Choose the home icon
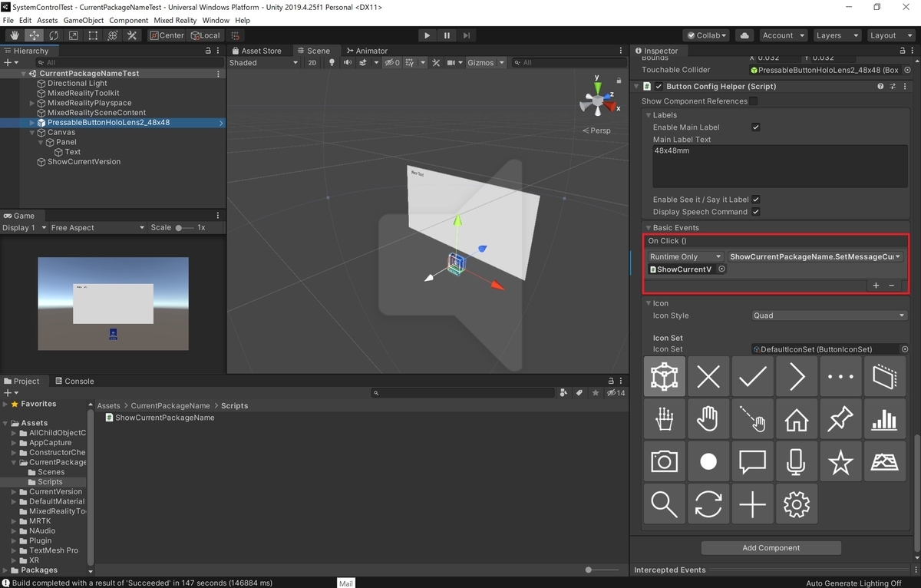 (797, 419)
